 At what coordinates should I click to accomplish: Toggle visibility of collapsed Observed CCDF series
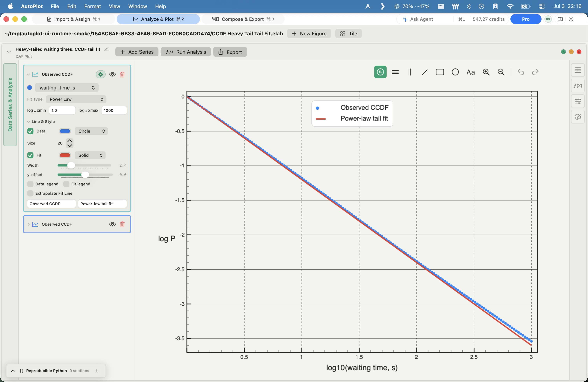click(112, 224)
